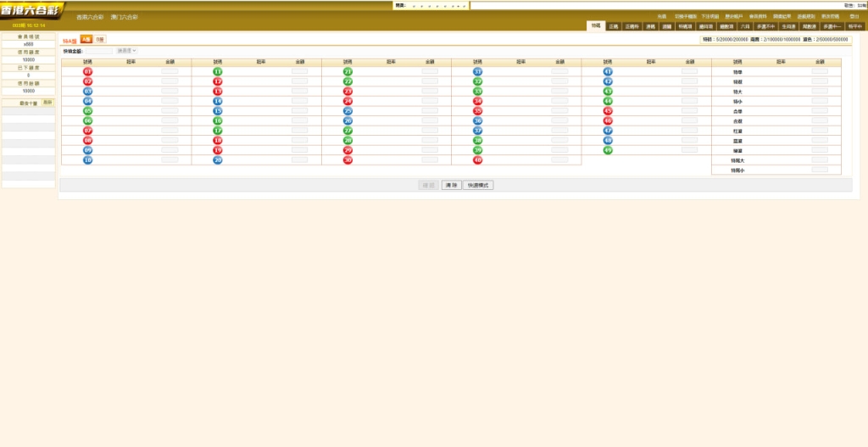Image resolution: width=868 pixels, height=447 pixels.
Task: Open the 特碼 tab
Action: click(x=596, y=26)
